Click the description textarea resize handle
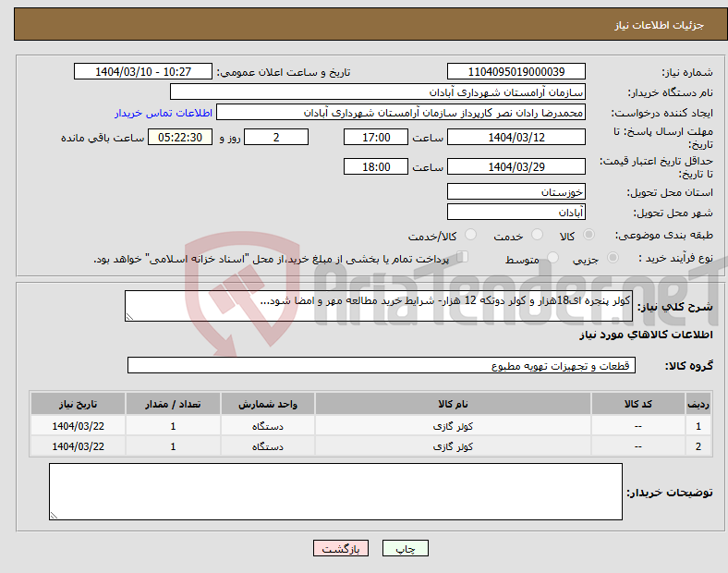Screen dimensions: 728x573 coord(129,317)
